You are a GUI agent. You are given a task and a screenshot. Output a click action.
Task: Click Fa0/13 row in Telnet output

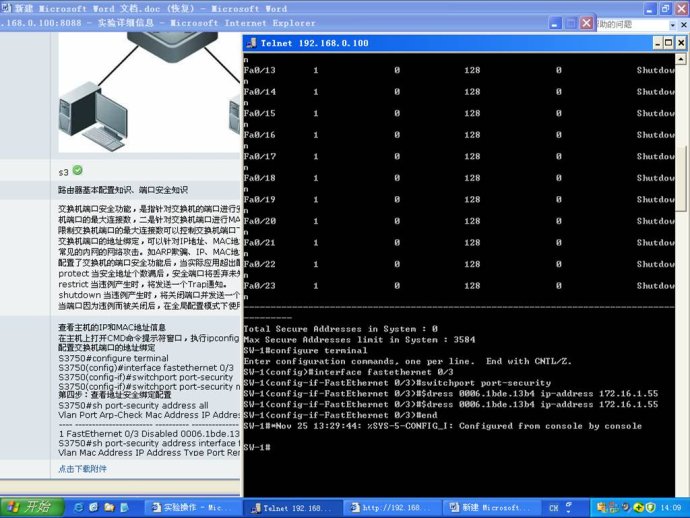coord(459,70)
